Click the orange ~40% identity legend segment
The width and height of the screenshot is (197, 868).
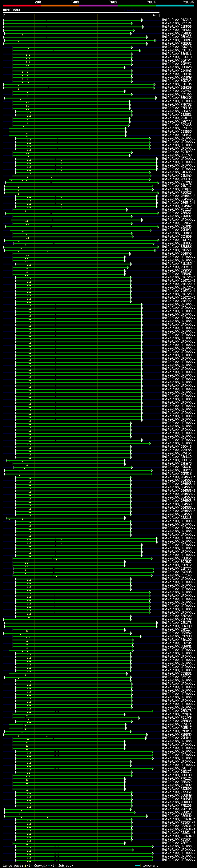click(61, 6)
